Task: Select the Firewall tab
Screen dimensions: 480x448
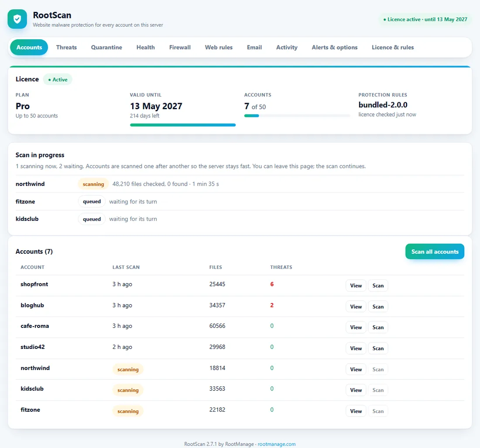Action: coord(180,48)
